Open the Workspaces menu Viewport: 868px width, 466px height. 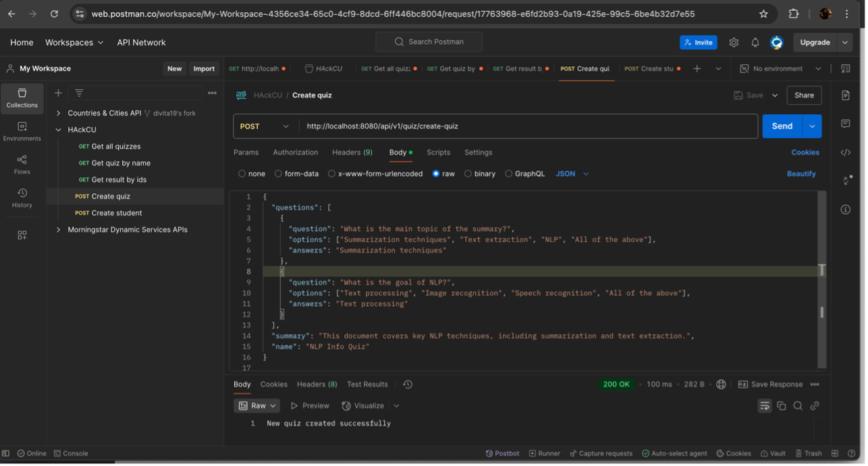pyautogui.click(x=74, y=42)
